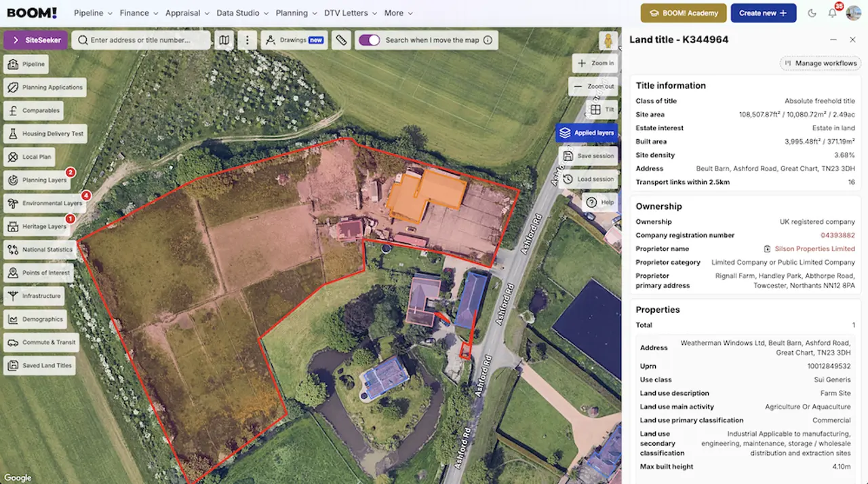Click 'Absolute freehold title' value
Image resolution: width=868 pixels, height=484 pixels.
click(820, 100)
